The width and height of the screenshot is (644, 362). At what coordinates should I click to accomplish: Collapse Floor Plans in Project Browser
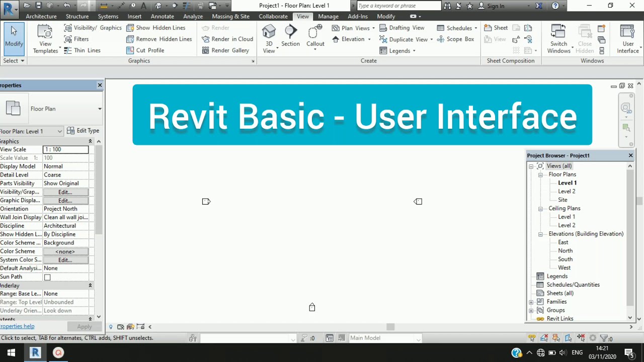[x=540, y=175]
